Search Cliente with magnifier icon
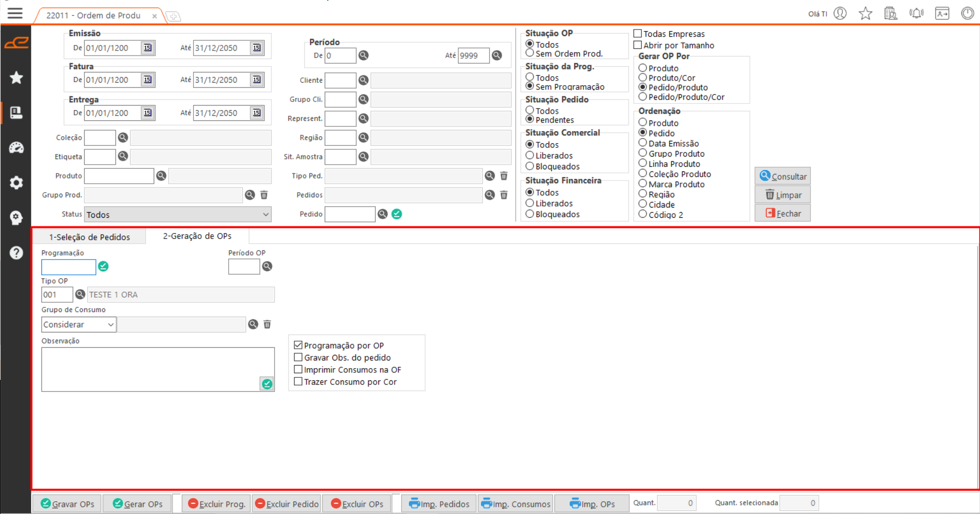Viewport: 980px width, 514px height. 363,80
